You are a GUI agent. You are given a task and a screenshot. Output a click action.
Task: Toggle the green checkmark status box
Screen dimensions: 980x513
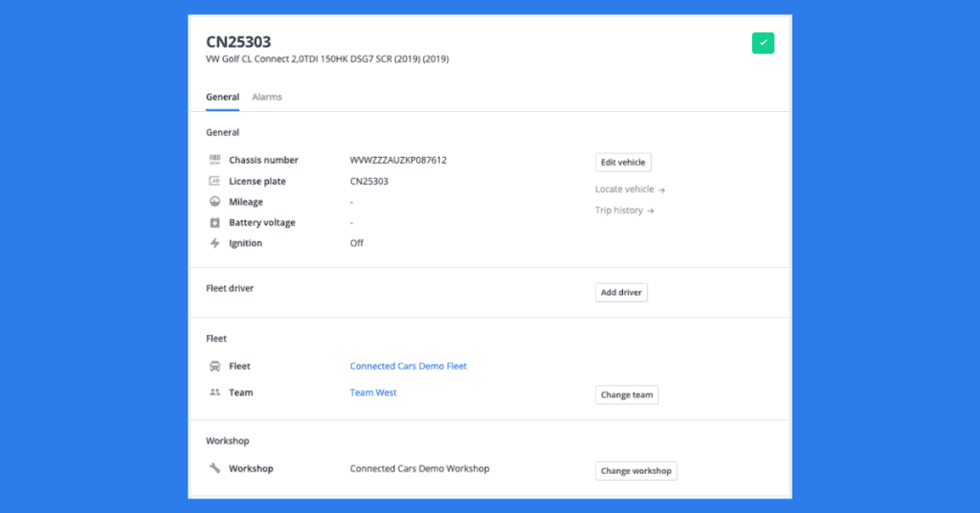tap(763, 43)
